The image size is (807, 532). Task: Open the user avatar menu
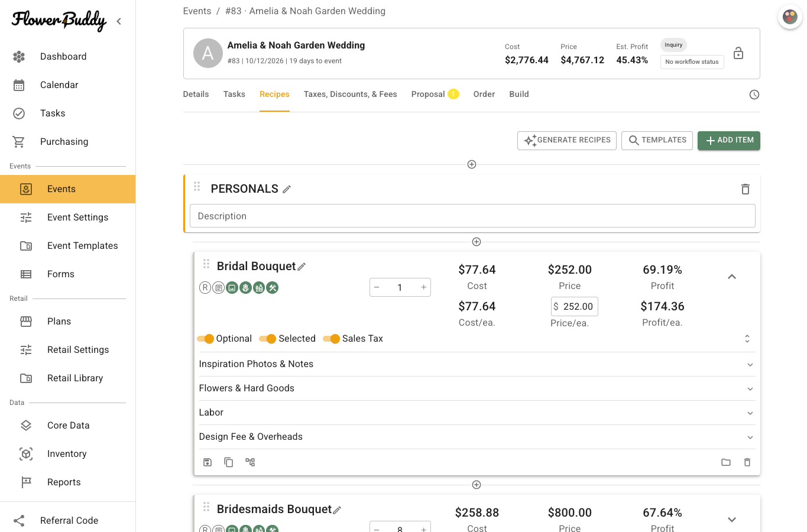[790, 17]
